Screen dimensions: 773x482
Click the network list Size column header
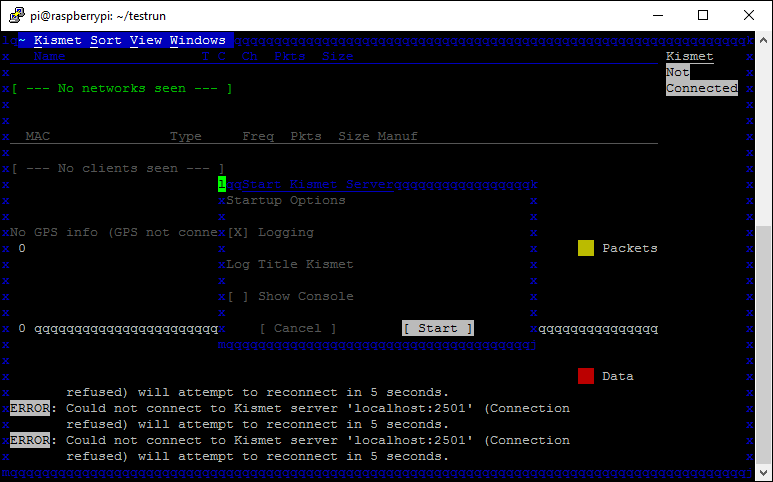pos(338,56)
